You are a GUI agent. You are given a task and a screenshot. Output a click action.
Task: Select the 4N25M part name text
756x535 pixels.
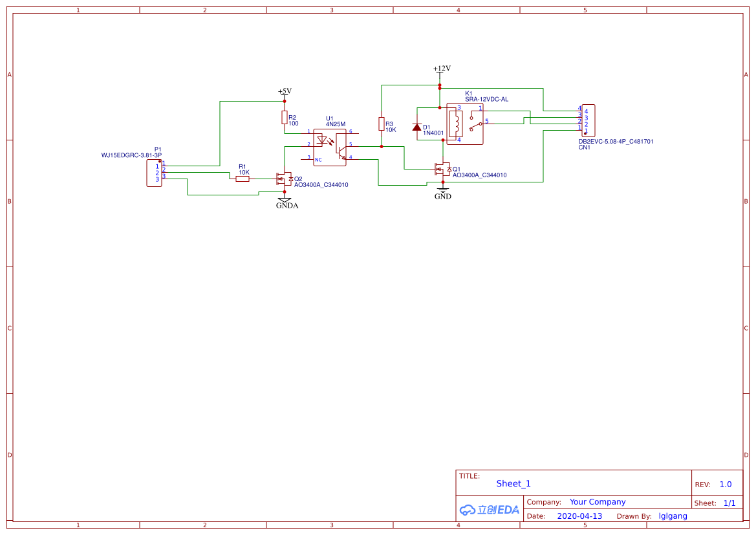[336, 124]
